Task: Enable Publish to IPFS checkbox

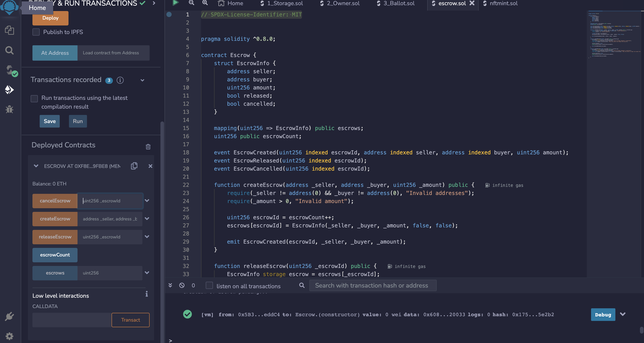Action: tap(36, 32)
